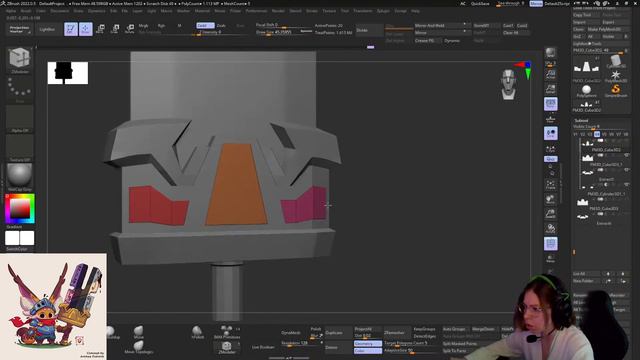
Task: Click the Rotate view icon on right shelf
Action: click(x=550, y=229)
